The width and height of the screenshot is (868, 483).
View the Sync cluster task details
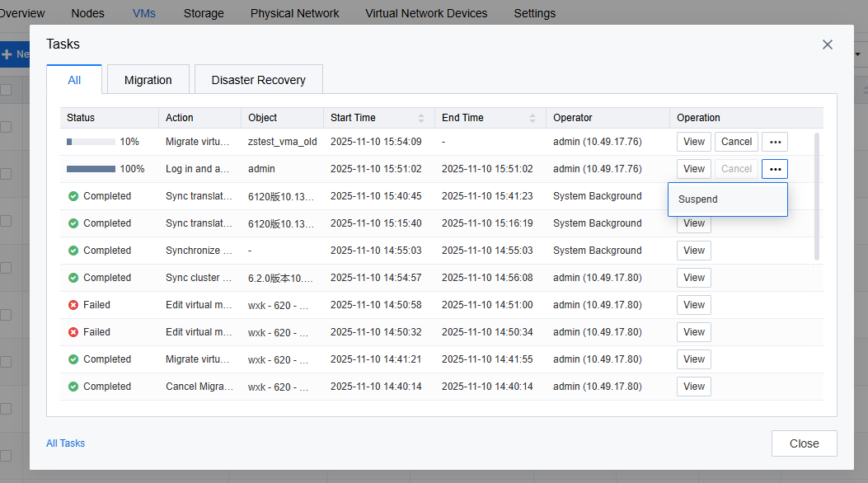point(693,277)
